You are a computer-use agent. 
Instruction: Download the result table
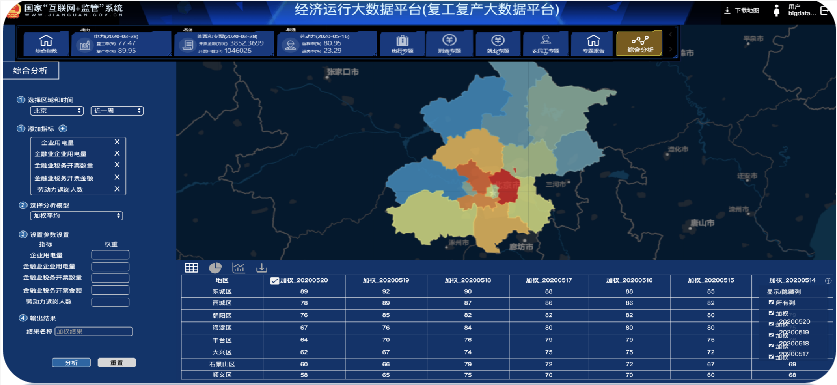262,268
